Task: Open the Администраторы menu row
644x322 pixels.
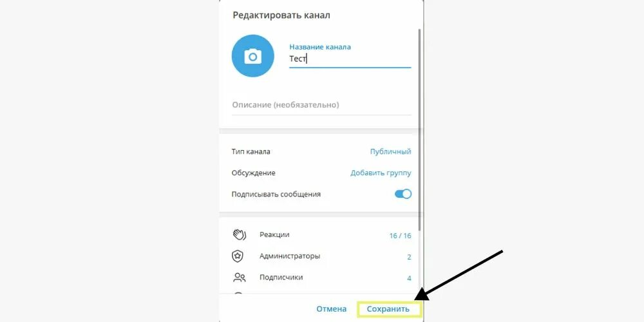Action: tap(321, 256)
